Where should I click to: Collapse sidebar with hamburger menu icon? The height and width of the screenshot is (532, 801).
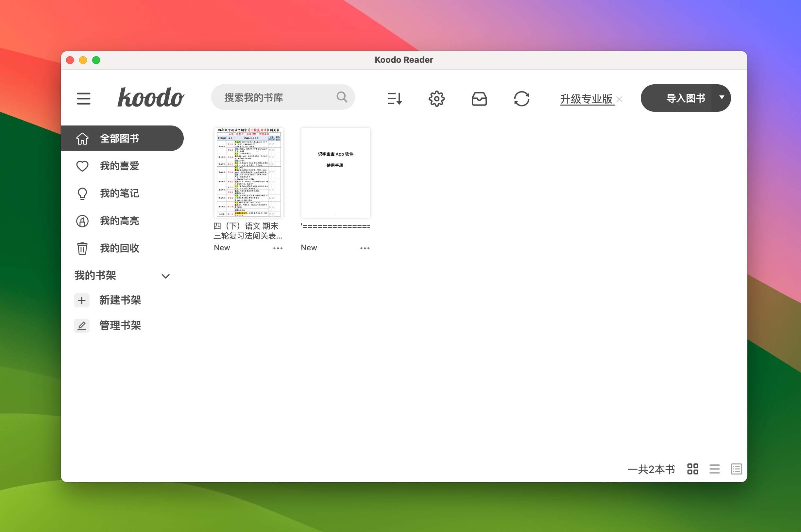pos(83,98)
